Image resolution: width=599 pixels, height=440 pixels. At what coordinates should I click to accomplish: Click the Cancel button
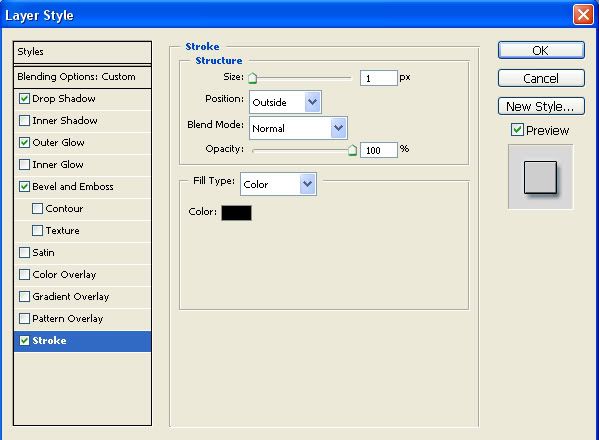click(x=541, y=78)
